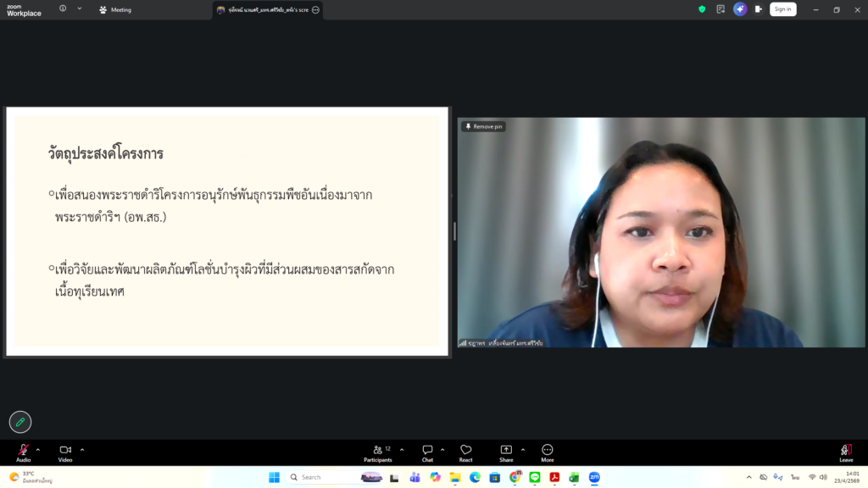Toggle the Video camera button

pos(65,452)
